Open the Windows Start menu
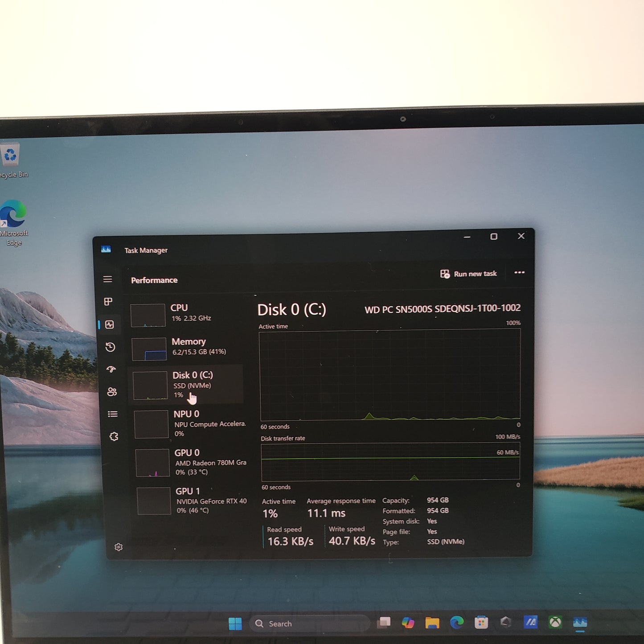Screen dimensions: 644x644 point(235,623)
